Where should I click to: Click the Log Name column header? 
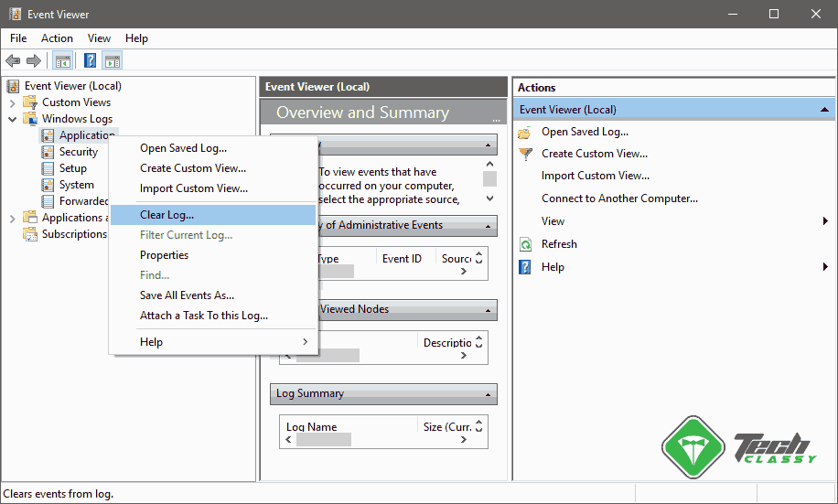(312, 427)
